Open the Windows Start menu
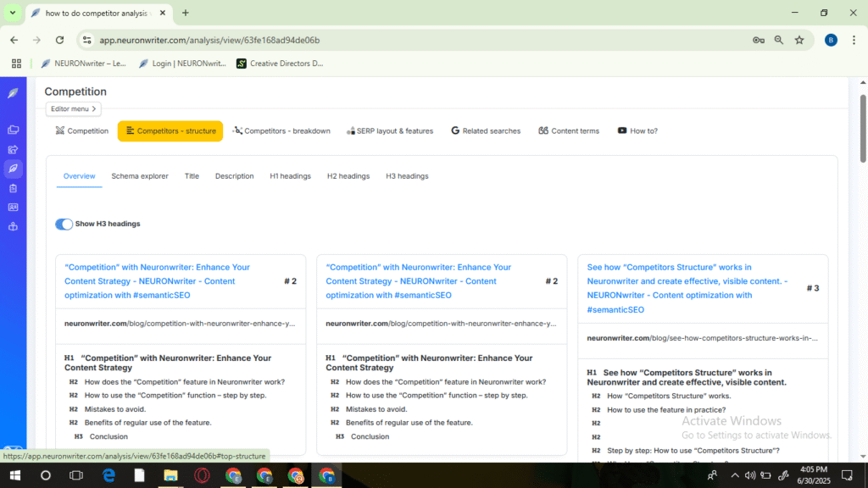Viewport: 868px width, 488px height. (x=15, y=475)
